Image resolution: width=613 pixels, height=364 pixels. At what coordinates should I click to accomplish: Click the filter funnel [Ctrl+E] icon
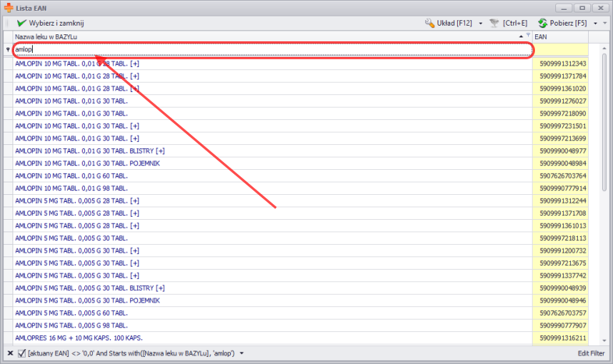[x=493, y=23]
